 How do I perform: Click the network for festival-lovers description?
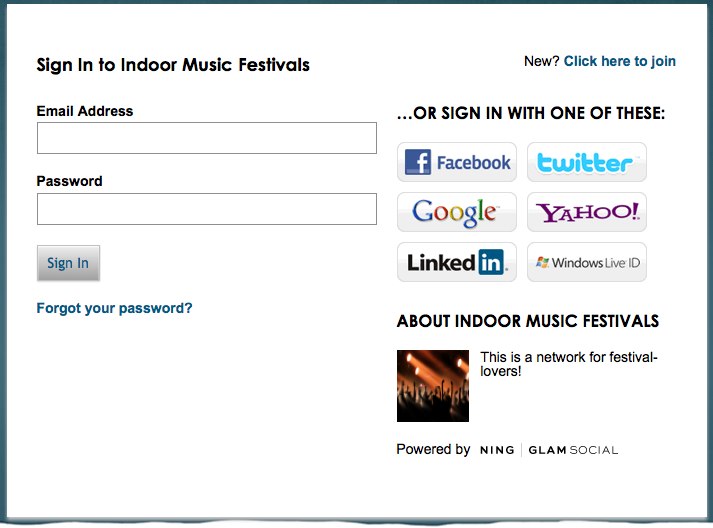pos(568,364)
